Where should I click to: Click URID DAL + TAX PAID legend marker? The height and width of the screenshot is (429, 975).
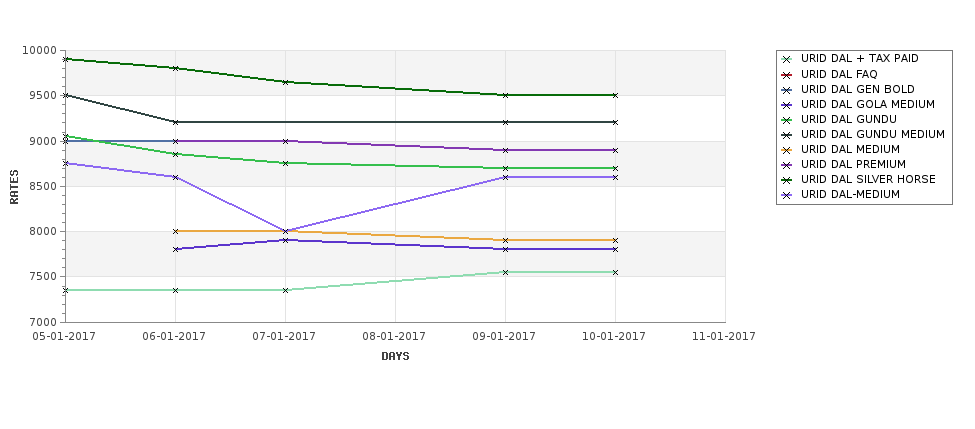pyautogui.click(x=787, y=59)
